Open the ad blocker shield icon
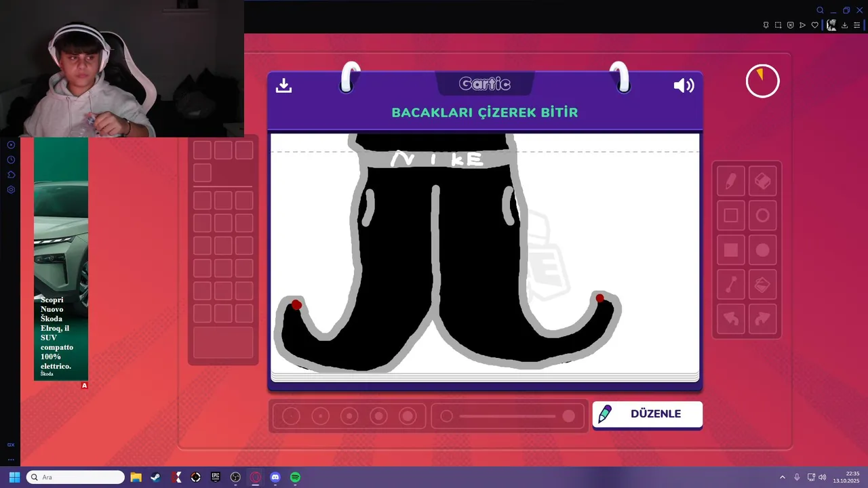868x488 pixels. coord(790,25)
